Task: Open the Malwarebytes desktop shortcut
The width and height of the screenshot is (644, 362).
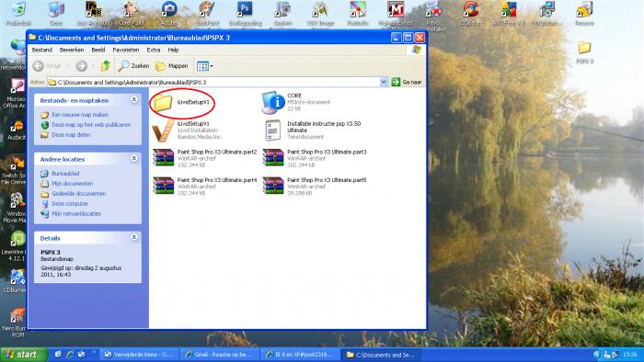Action: point(396,14)
